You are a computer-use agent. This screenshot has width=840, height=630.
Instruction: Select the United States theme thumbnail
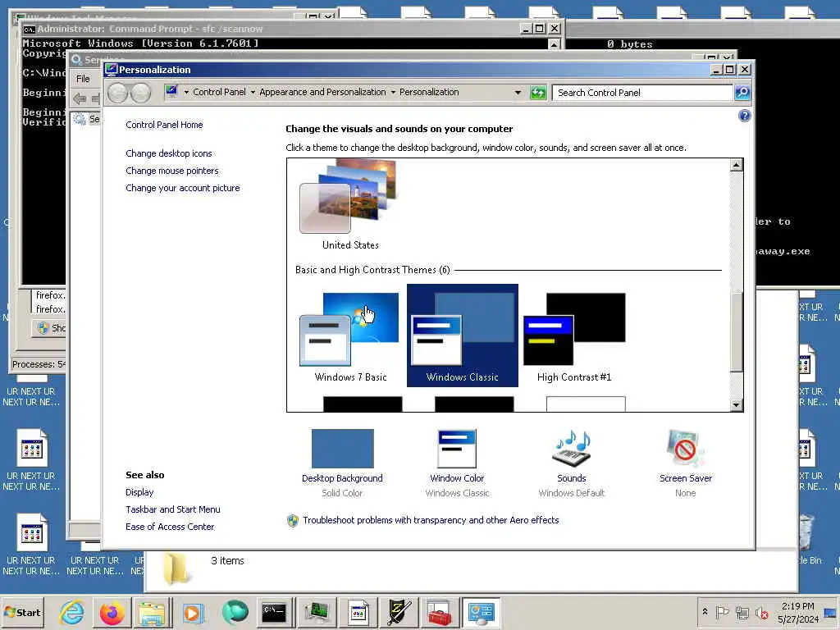pos(349,197)
